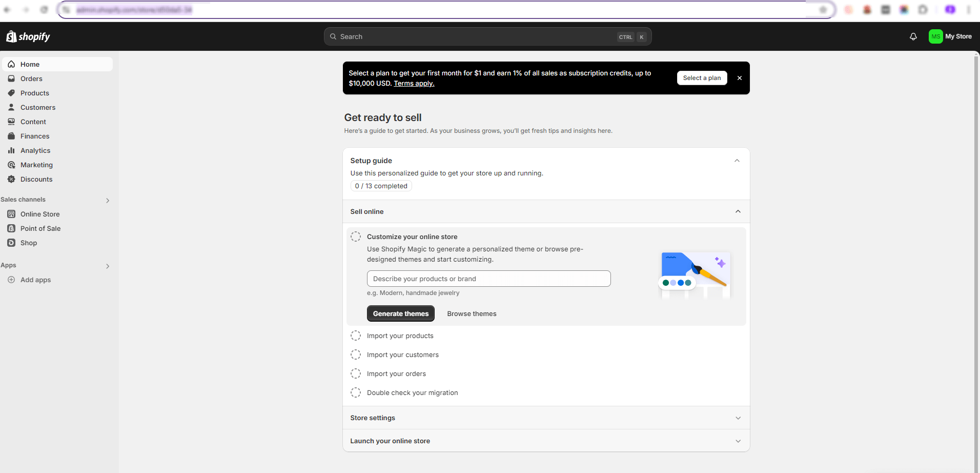Expand the Store settings section
The image size is (980, 473).
[738, 418]
